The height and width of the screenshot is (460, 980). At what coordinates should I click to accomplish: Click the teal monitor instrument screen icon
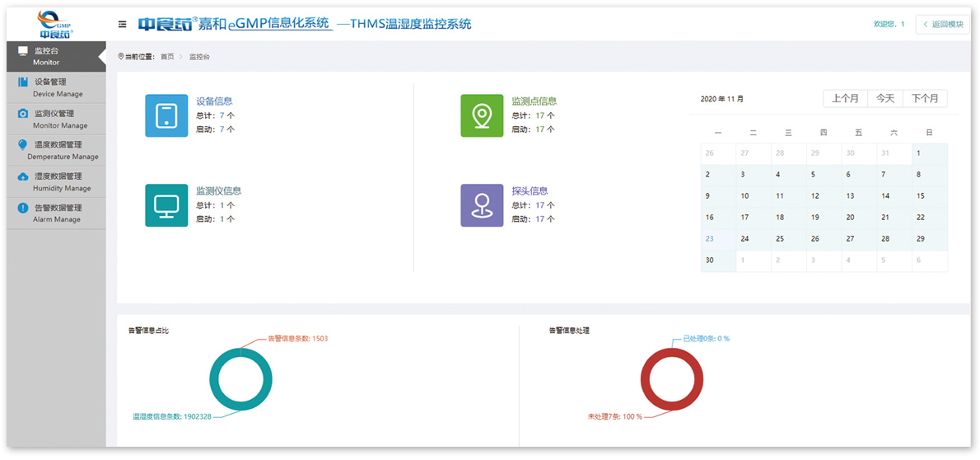click(x=166, y=205)
